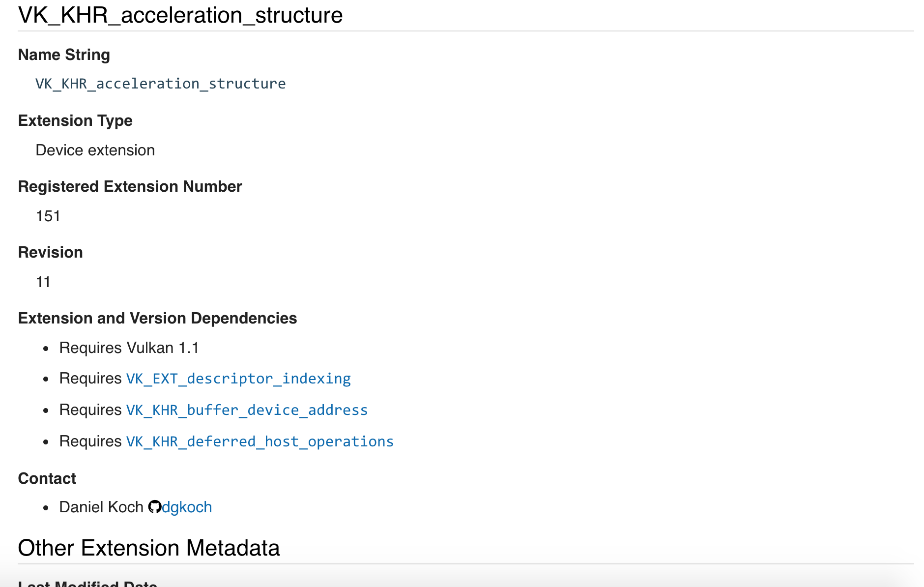Image resolution: width=924 pixels, height=587 pixels.
Task: Select the extension number 151 text
Action: point(48,215)
